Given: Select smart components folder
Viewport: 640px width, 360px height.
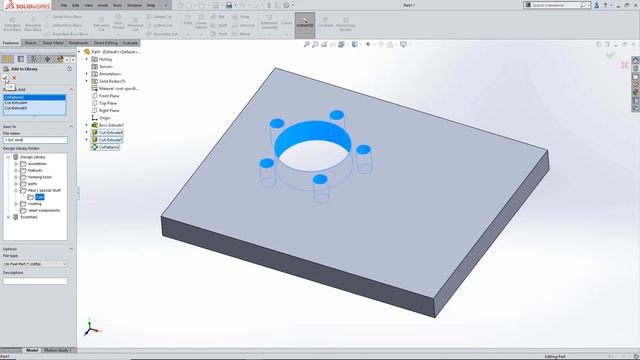Looking at the screenshot, I should coord(44,210).
